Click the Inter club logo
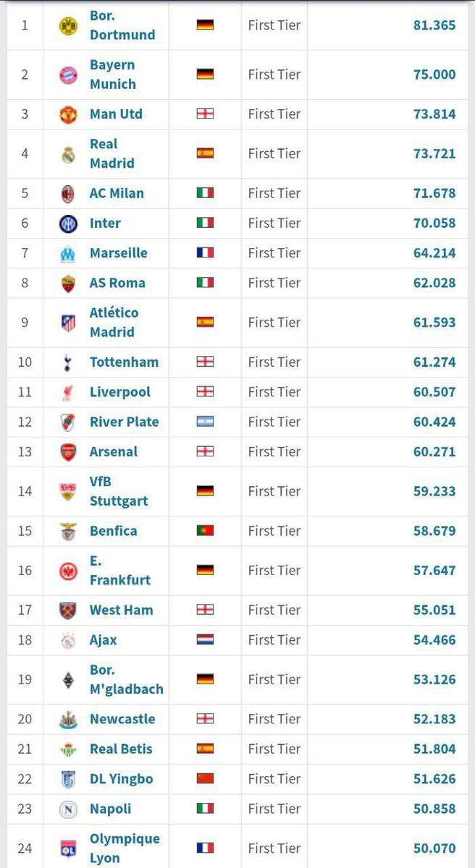Image resolution: width=475 pixels, height=868 pixels. (x=68, y=224)
